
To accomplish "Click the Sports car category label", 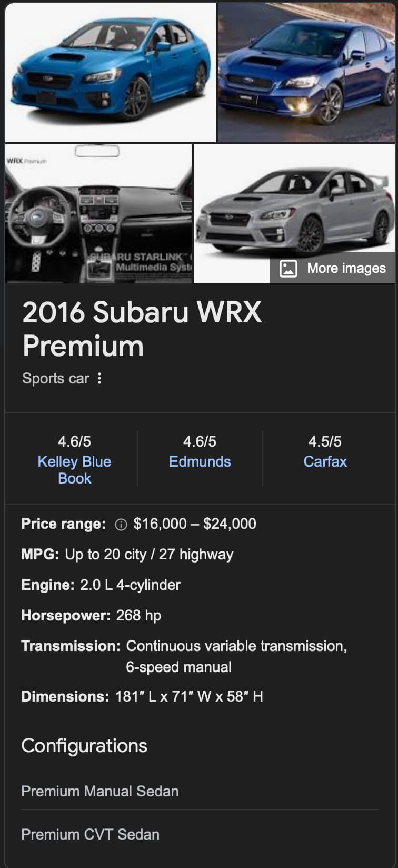I will tap(56, 378).
